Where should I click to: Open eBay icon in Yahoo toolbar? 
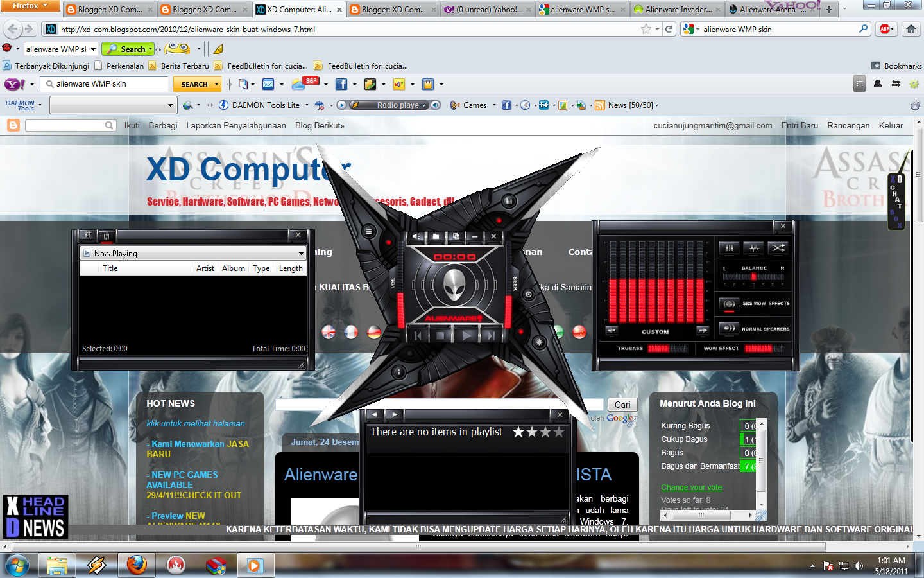[399, 84]
